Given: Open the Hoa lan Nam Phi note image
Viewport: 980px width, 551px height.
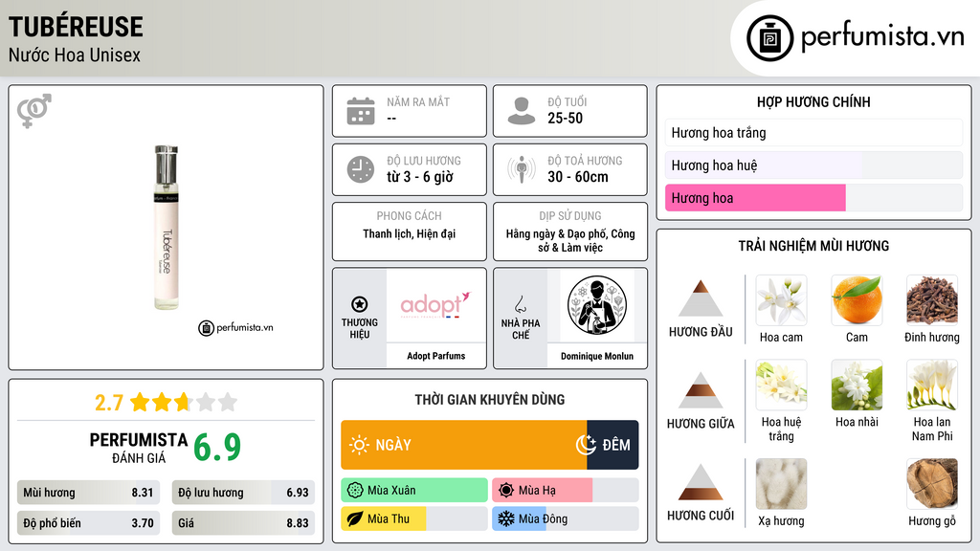Looking at the screenshot, I should 932,385.
